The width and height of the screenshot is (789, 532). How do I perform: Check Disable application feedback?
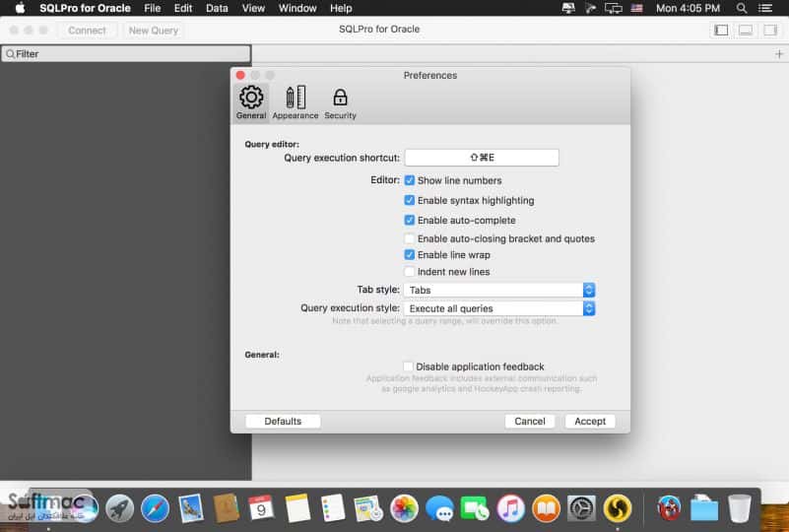tap(408, 366)
